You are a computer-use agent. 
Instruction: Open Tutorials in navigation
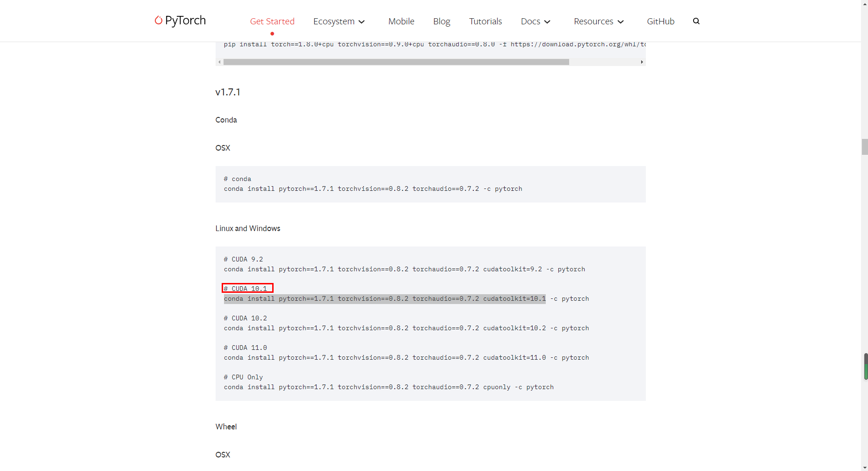pyautogui.click(x=485, y=21)
